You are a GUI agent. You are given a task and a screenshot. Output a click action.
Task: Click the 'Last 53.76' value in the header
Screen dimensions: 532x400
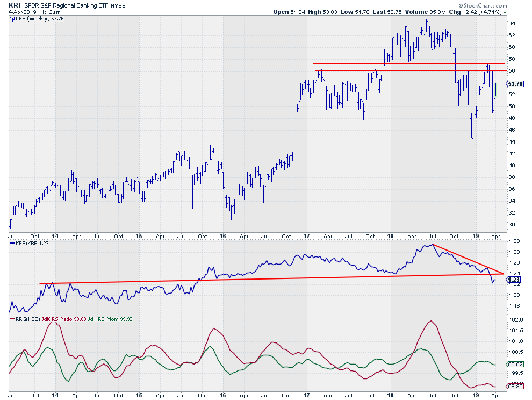point(387,12)
